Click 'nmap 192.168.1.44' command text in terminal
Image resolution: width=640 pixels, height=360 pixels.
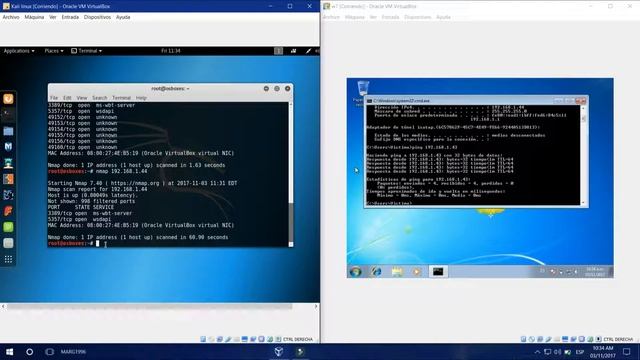tap(122, 171)
